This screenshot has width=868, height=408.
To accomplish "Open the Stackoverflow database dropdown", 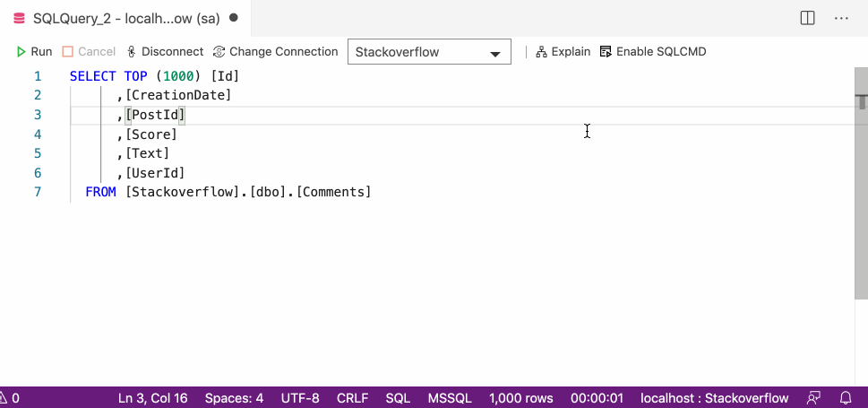I will tap(429, 52).
